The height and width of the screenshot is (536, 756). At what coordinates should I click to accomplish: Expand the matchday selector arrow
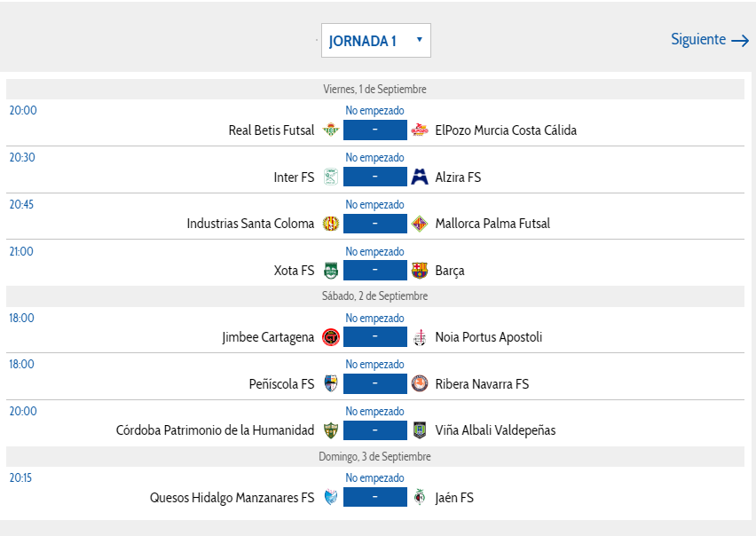(420, 40)
